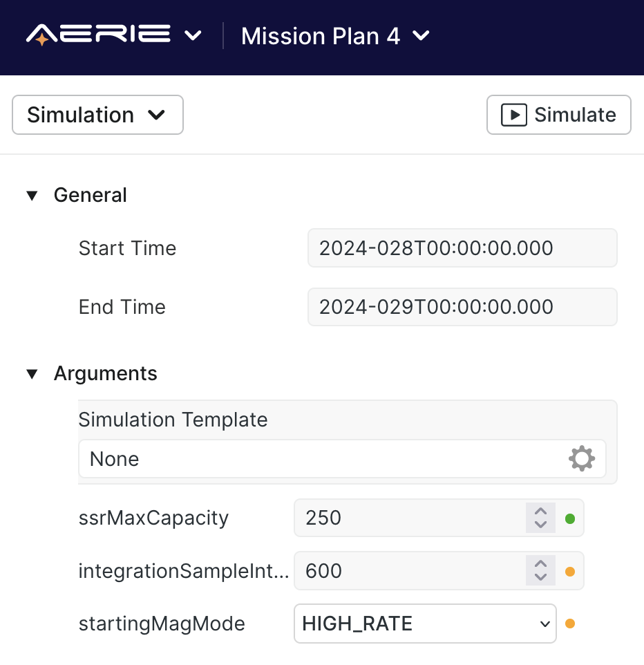The image size is (644, 665).
Task: Click the orange status dot beside integrationSampleInt
Action: (x=570, y=570)
